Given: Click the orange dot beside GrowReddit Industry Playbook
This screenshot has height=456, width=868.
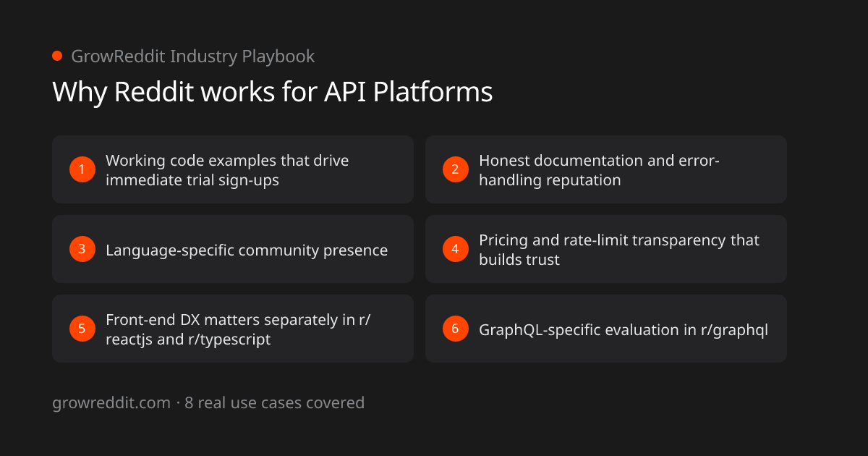Looking at the screenshot, I should click(57, 56).
